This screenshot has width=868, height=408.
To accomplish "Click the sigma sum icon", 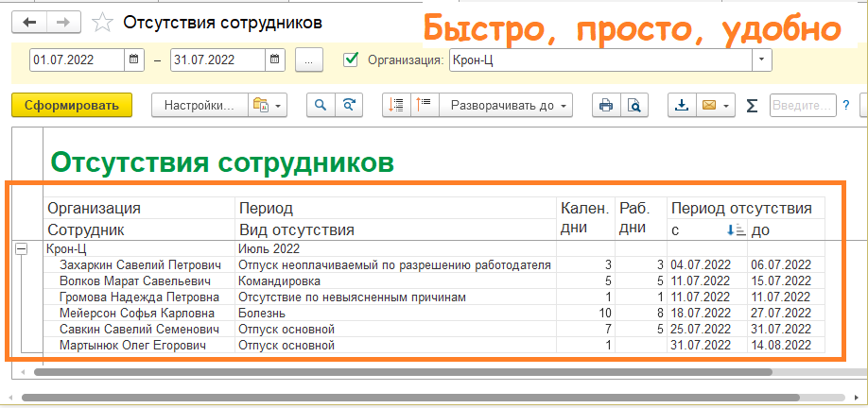I will [751, 105].
